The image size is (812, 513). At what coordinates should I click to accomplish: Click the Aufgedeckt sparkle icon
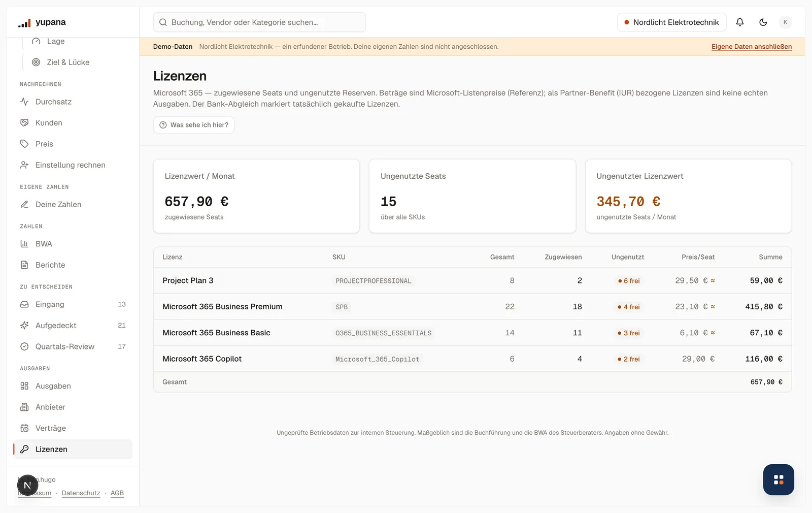pyautogui.click(x=24, y=326)
